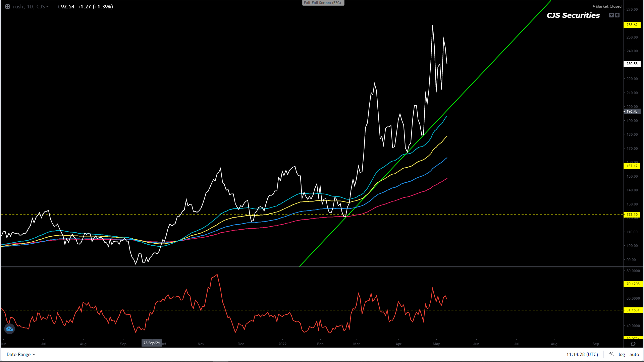Toggle the percent scale mode
This screenshot has width=644, height=362.
[x=611, y=354]
